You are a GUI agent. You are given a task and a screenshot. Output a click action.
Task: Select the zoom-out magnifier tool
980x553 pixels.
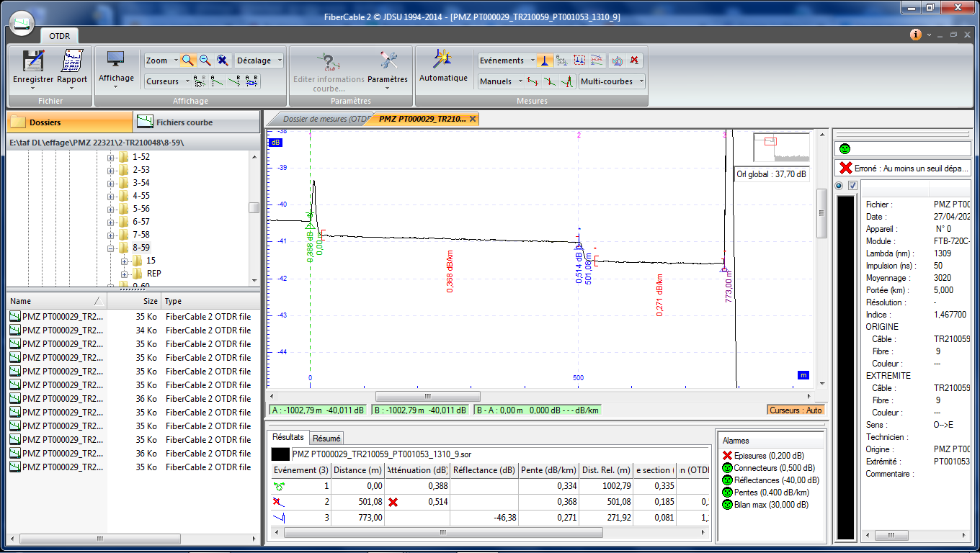point(205,60)
